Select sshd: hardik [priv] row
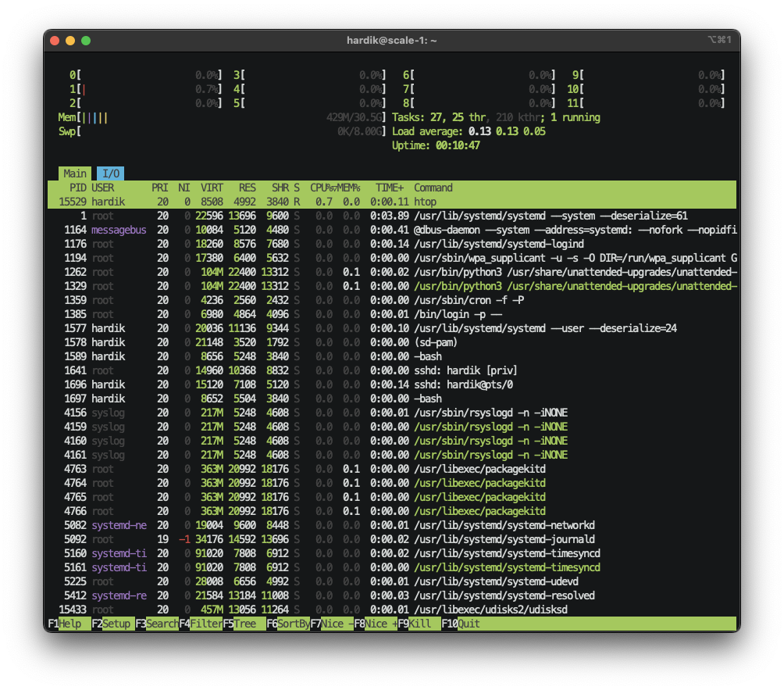 coord(392,370)
